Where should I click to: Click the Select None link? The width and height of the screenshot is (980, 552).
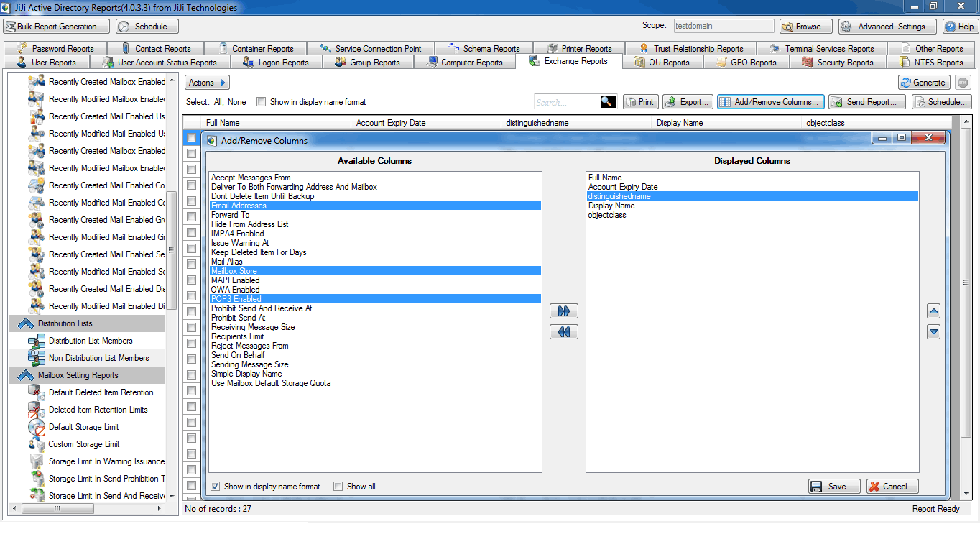coord(237,102)
